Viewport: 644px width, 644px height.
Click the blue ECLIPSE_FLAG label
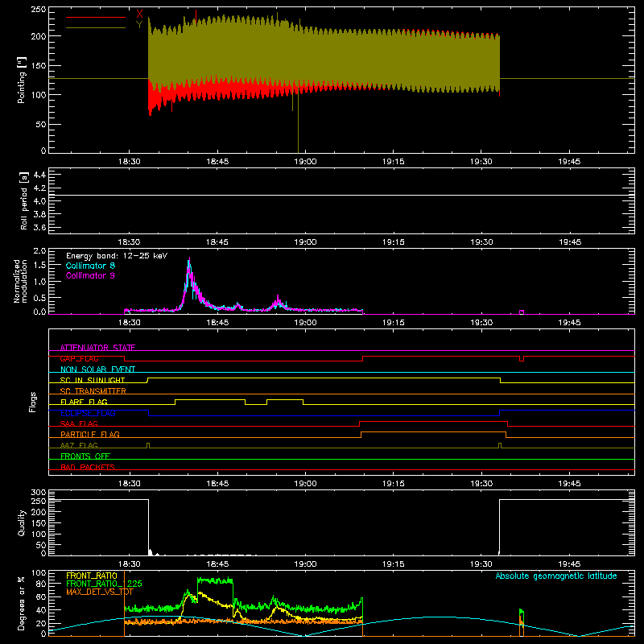tap(88, 413)
